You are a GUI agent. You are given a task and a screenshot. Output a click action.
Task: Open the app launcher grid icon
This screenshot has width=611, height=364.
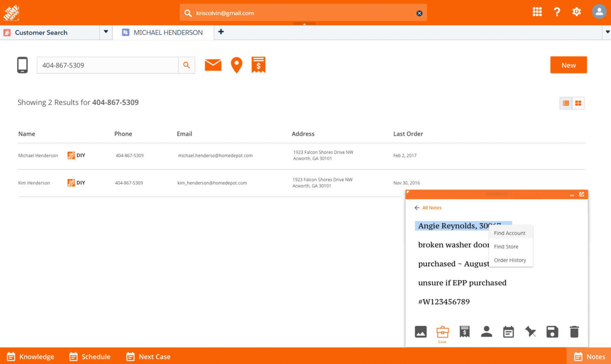[x=537, y=12]
